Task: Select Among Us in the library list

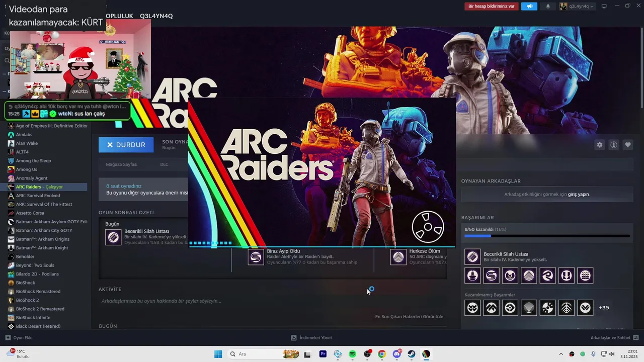Action: (x=47, y=169)
